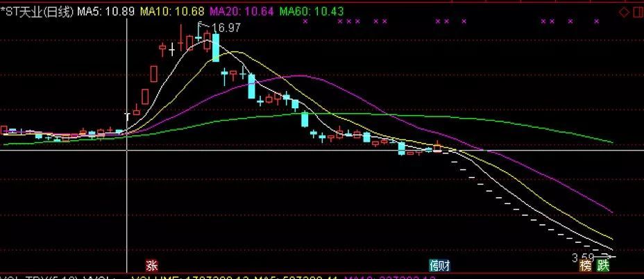
Task: Select the MA5: 10.89 indicator label
Action: pos(106,12)
